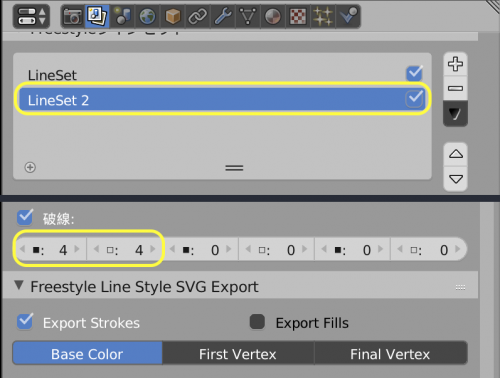Add a new line set with plus button
500x378 pixels.
pos(455,64)
